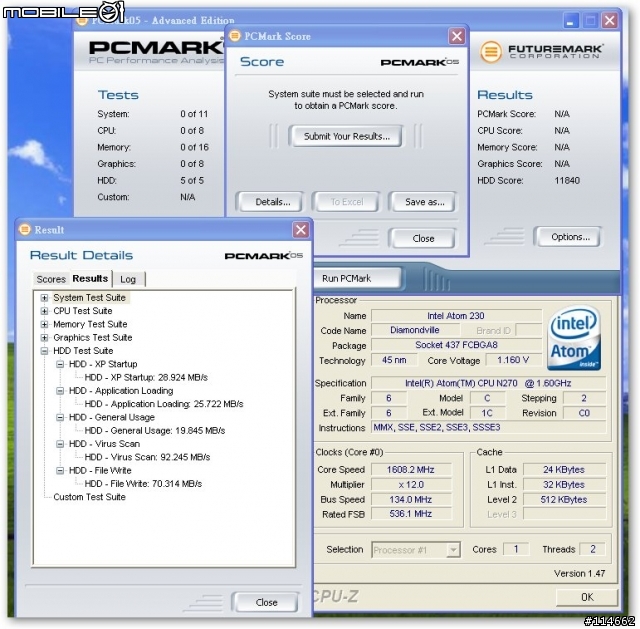Expand the Memory Test Suite node
The height and width of the screenshot is (629, 640).
tap(44, 325)
